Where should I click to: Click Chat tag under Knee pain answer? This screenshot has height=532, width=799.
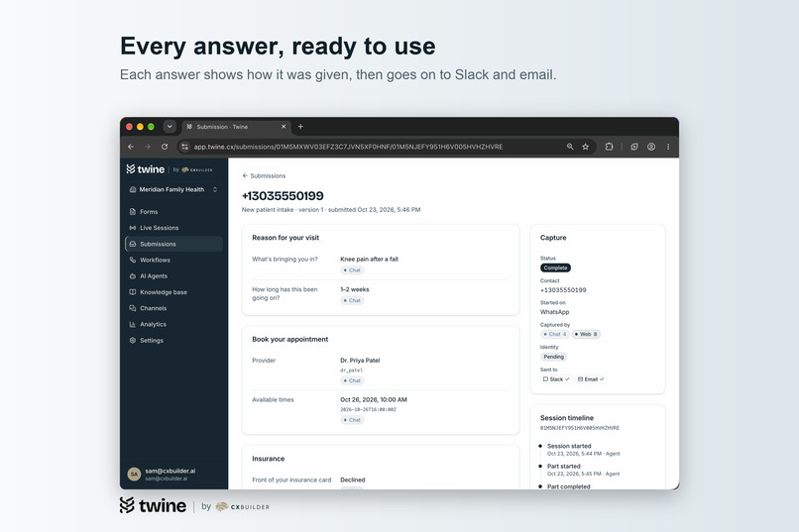352,270
